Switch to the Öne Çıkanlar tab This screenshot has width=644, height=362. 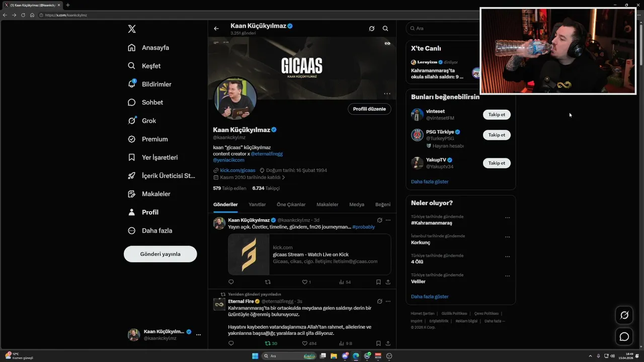[291, 205]
